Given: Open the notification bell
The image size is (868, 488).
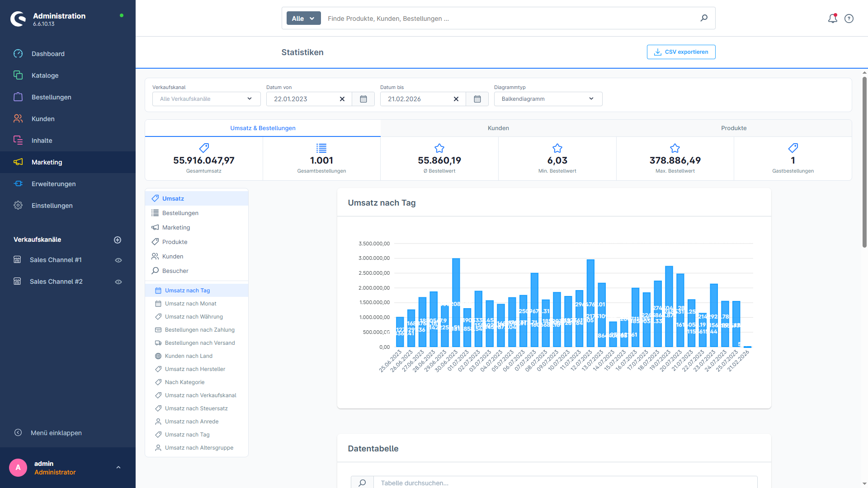Looking at the screenshot, I should point(832,19).
